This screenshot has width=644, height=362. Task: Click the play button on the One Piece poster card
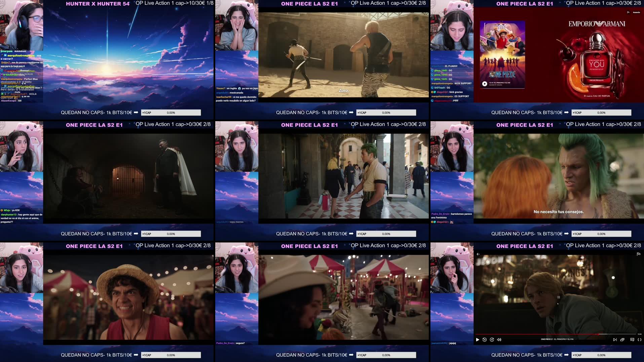(485, 84)
